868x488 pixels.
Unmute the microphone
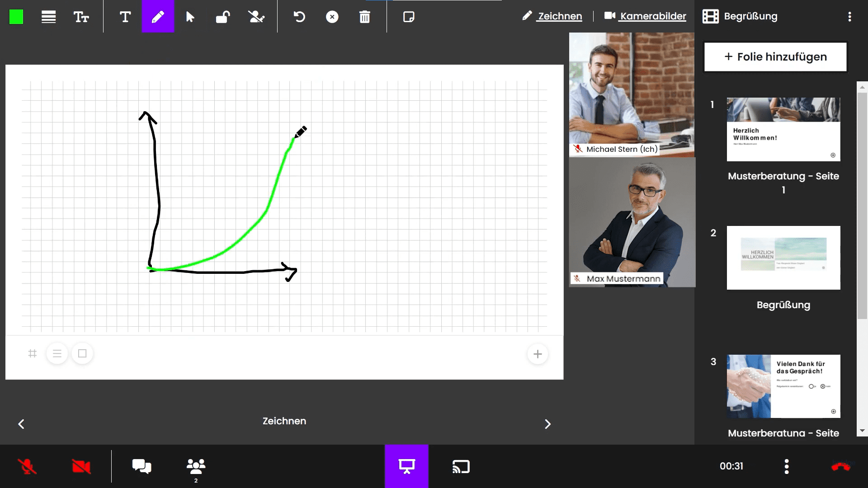27,466
